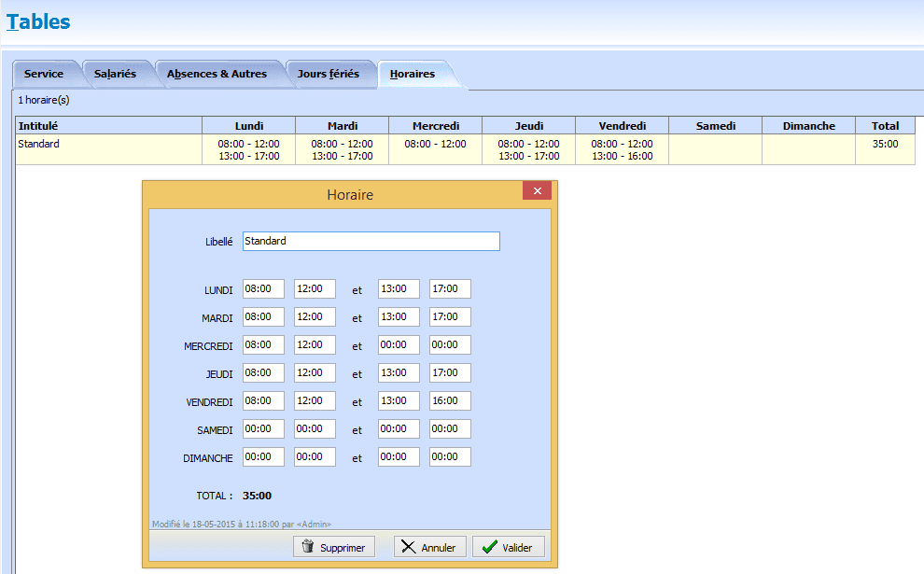Click the Supprimer button with trash icon
The image size is (924, 574).
click(x=334, y=547)
